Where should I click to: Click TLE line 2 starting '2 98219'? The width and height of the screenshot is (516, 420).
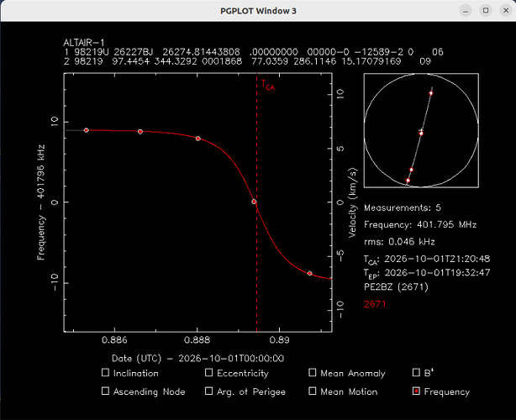coord(247,61)
